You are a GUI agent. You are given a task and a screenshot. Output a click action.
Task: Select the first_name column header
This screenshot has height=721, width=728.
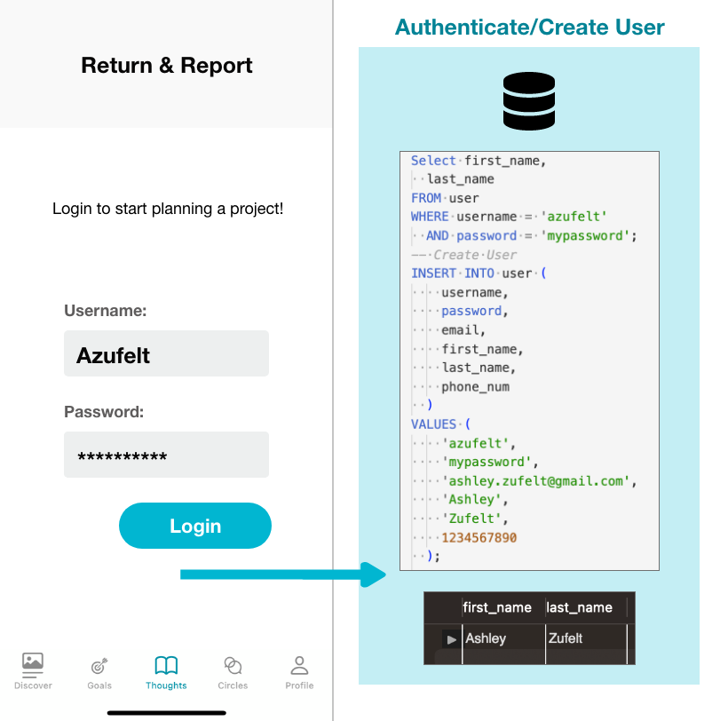[x=497, y=607]
